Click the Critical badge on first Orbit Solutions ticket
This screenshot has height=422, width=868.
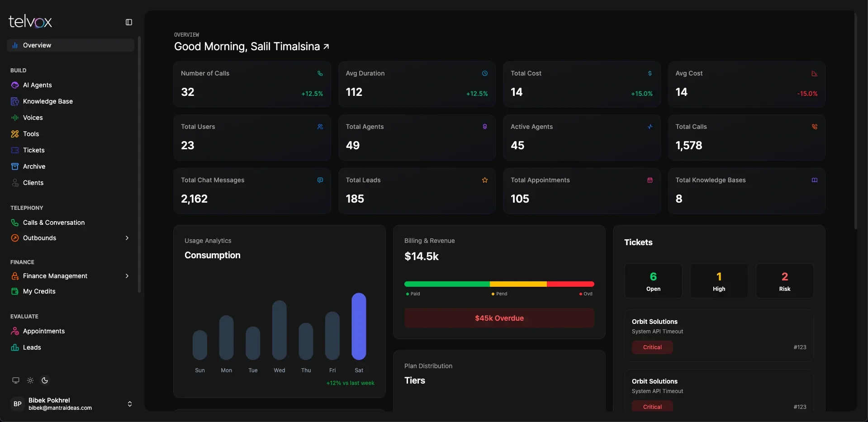(652, 347)
